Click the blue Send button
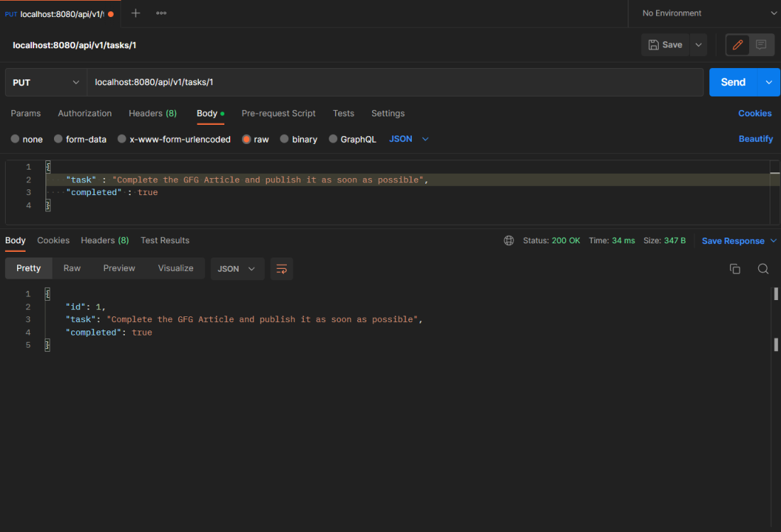 click(x=733, y=82)
